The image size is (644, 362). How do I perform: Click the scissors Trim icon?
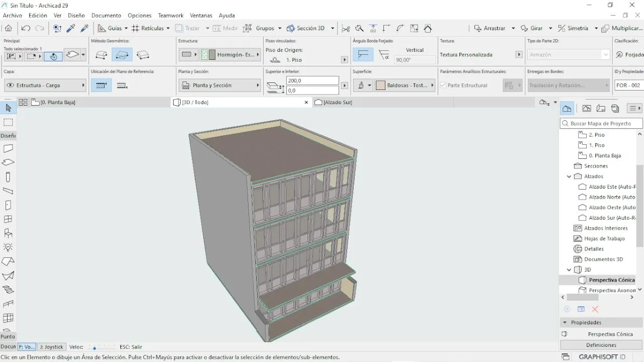tap(346, 28)
